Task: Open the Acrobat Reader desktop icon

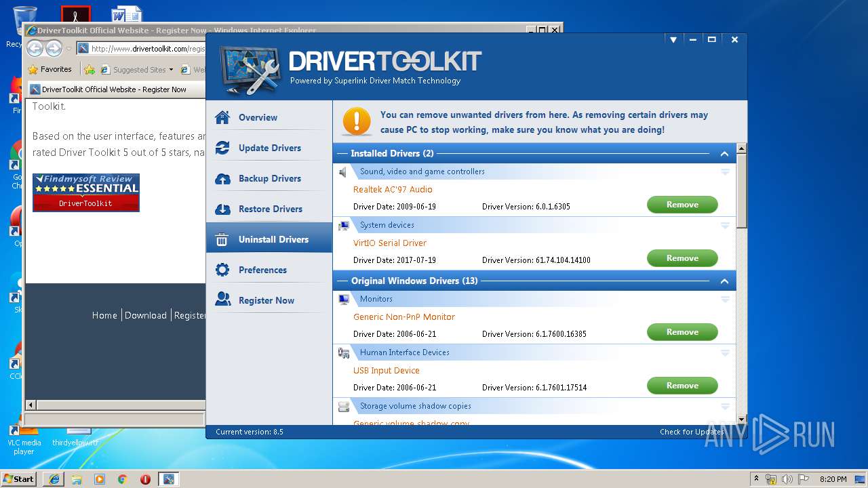Action: tap(75, 14)
